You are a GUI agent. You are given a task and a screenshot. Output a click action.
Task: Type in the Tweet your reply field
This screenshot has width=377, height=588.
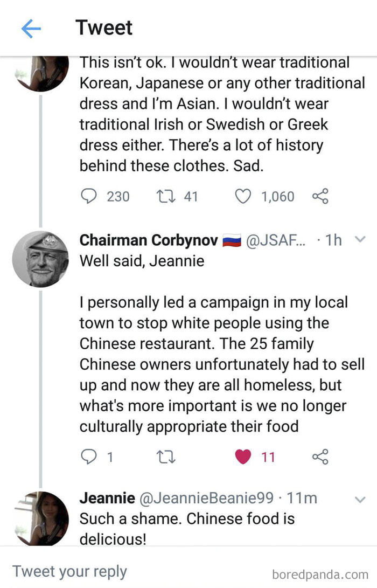click(70, 571)
